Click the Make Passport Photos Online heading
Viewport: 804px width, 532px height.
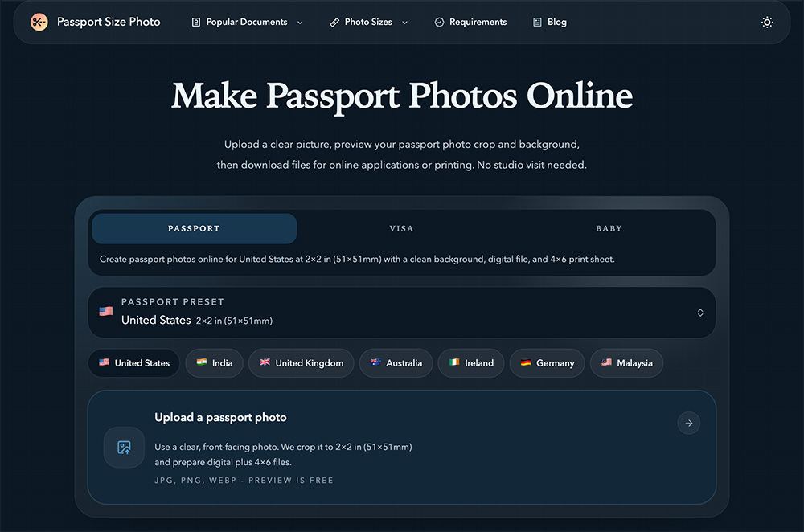pos(402,96)
